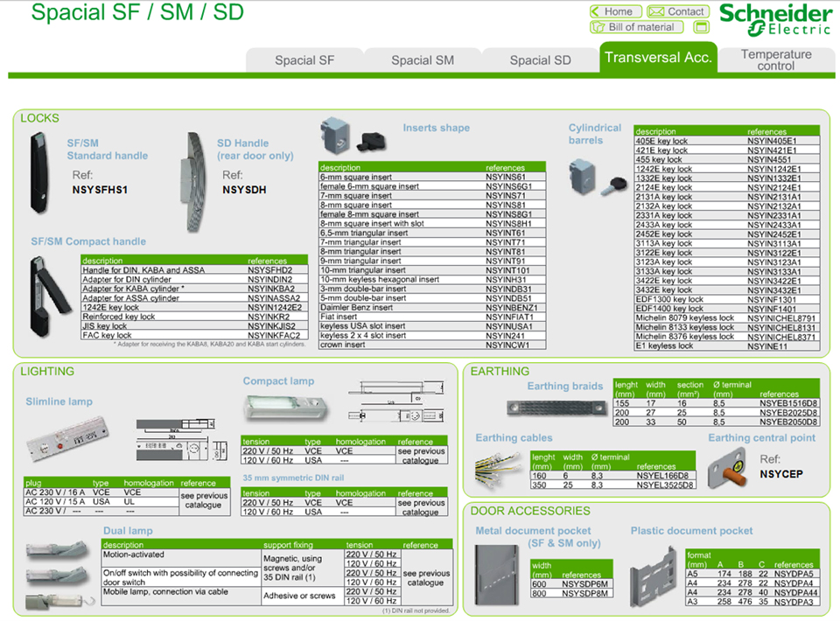Select reference NSYSDH
Viewport: 840px width, 621px height.
click(x=244, y=190)
